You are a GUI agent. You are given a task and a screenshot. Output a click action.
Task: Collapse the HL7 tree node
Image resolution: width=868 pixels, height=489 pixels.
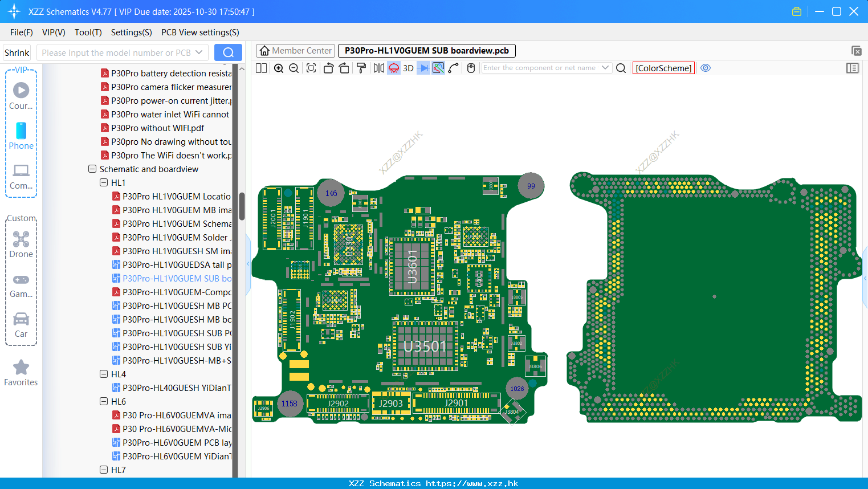click(x=104, y=470)
